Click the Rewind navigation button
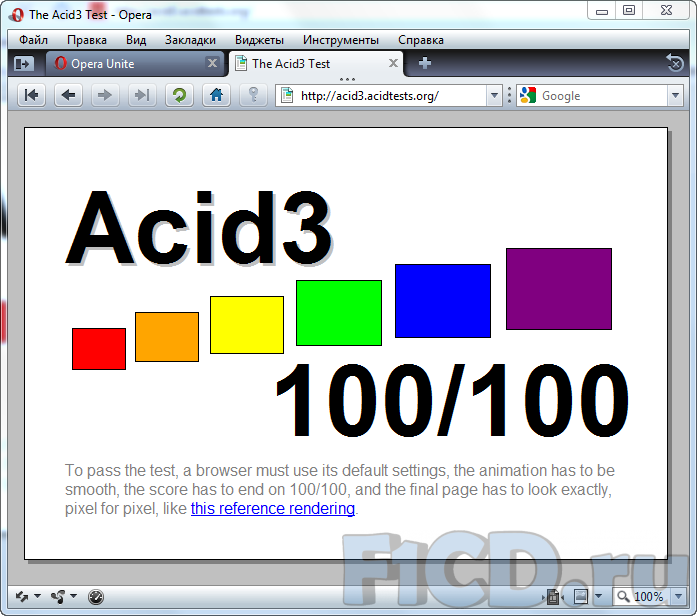Screen dimensions: 697x616 [x=31, y=95]
